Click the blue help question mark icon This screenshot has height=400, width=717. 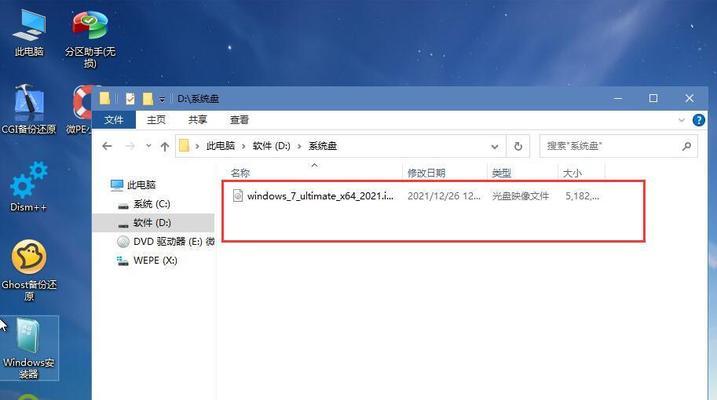click(x=698, y=120)
